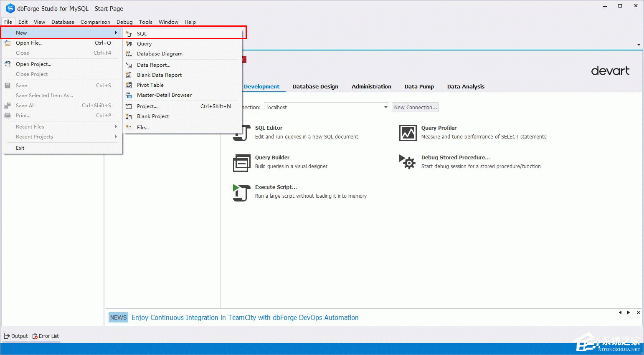Select Master-Detail Browser in the submenu
The width and height of the screenshot is (644, 355).
point(164,95)
